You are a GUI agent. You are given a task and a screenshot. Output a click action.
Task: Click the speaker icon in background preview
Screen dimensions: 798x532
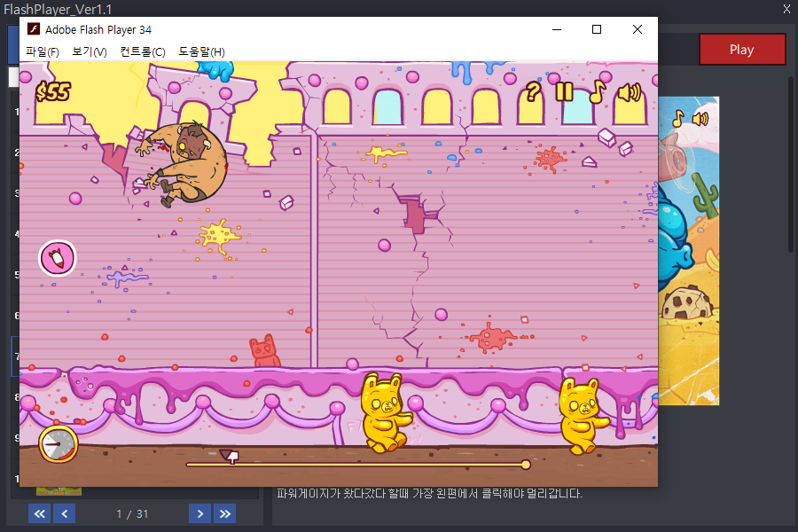point(700,119)
